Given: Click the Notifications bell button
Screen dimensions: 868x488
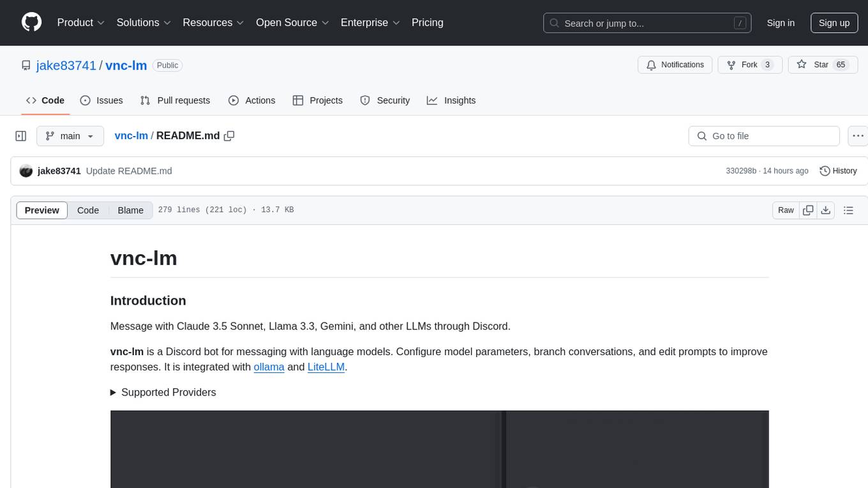Looking at the screenshot, I should click(x=675, y=65).
